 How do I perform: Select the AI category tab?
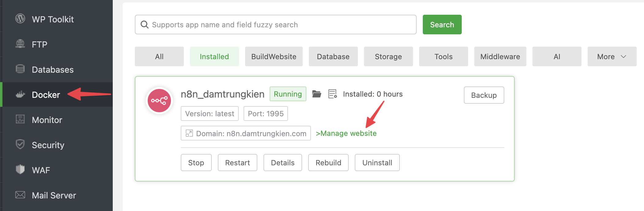[x=557, y=56]
